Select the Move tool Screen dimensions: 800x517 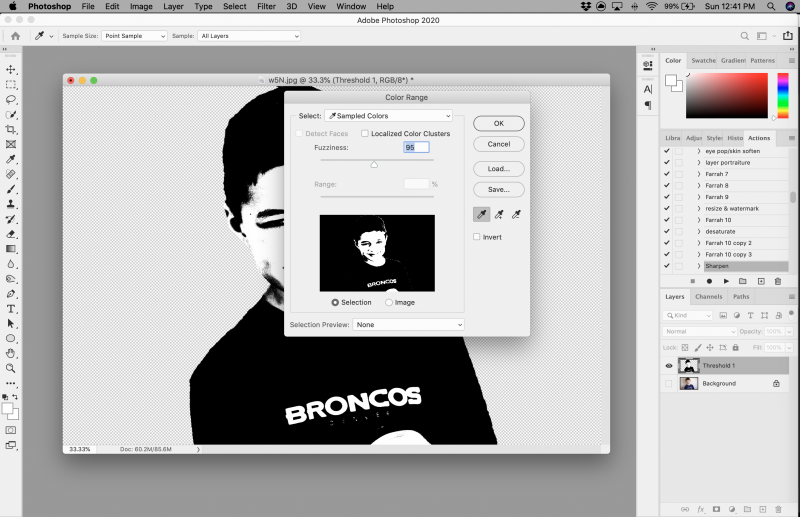(x=11, y=69)
